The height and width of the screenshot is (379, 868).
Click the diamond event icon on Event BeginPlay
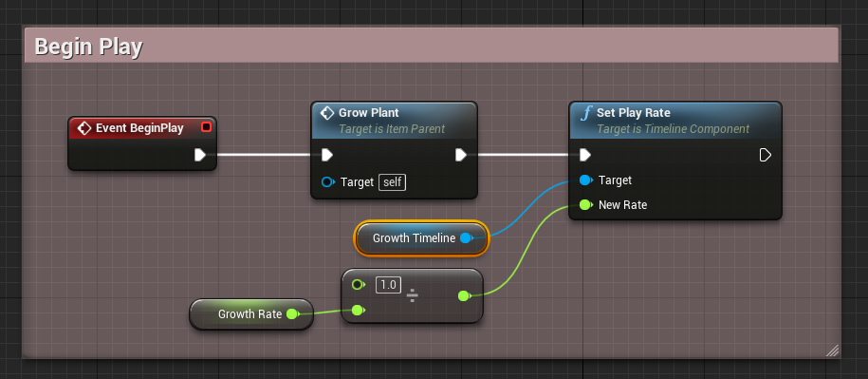(x=84, y=128)
